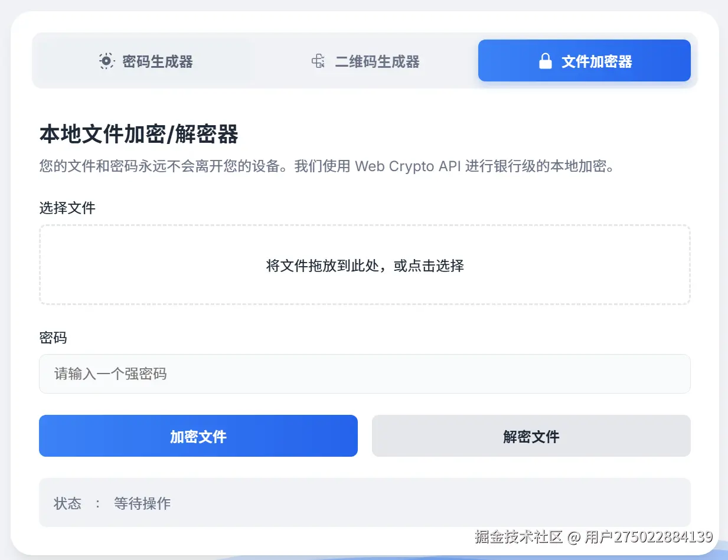The width and height of the screenshot is (728, 560).
Task: Click the 密码 label above the input
Action: 54,338
